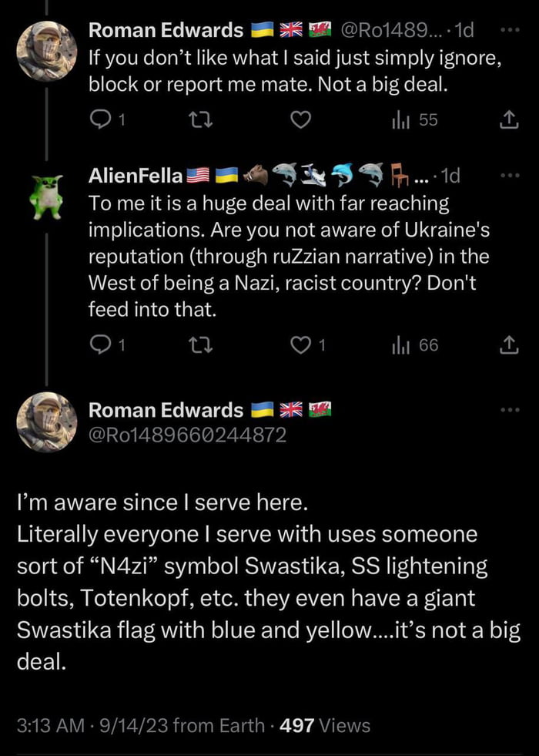The width and height of the screenshot is (539, 756).
Task: Select the retweet icon on Roman's first tweet
Action: point(202,120)
